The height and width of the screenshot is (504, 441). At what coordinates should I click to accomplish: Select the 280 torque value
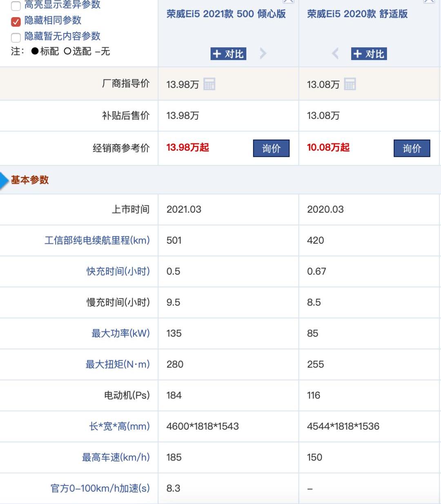click(x=175, y=365)
